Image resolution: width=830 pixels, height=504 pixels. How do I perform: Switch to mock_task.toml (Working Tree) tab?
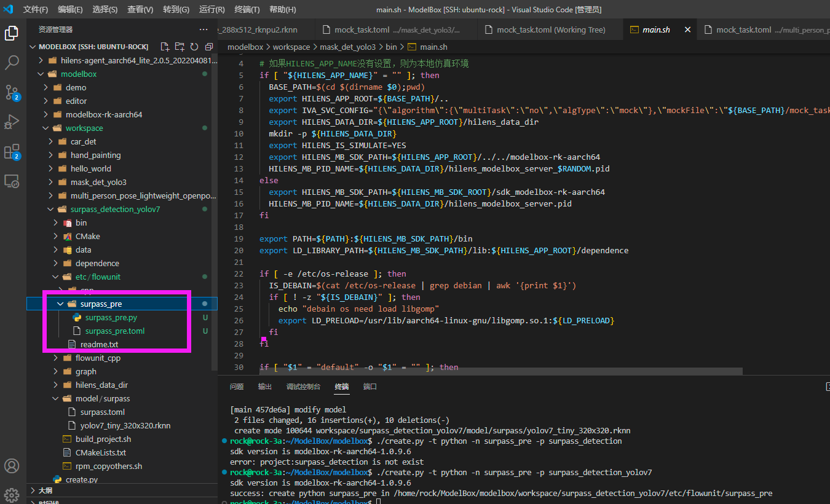coord(550,30)
